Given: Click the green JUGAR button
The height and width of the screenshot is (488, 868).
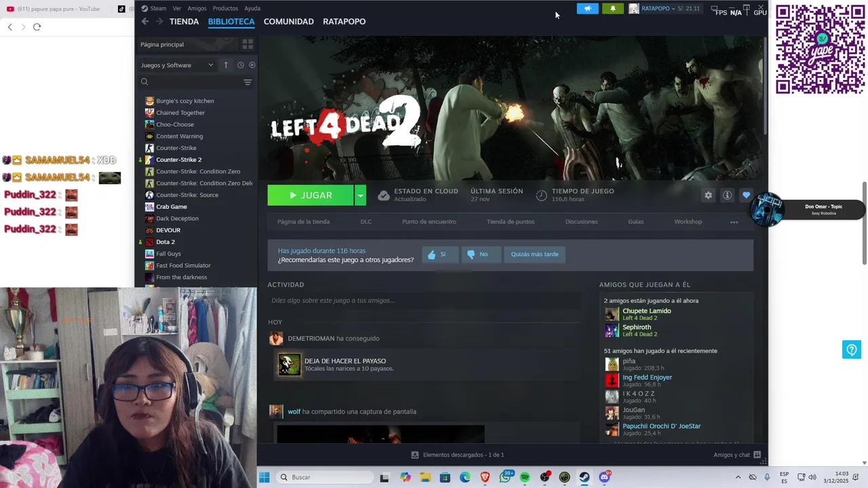Looking at the screenshot, I should 311,195.
